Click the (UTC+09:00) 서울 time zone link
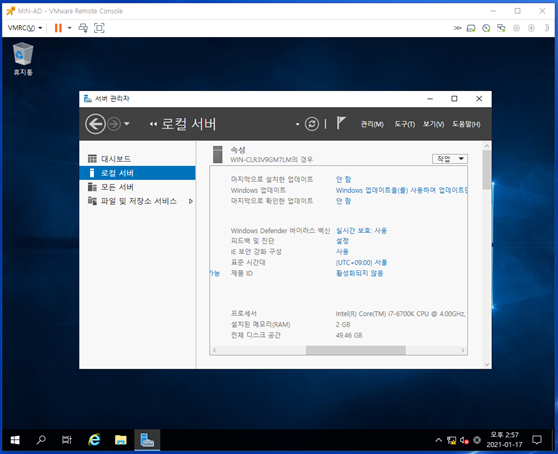This screenshot has width=558, height=454. (x=361, y=263)
